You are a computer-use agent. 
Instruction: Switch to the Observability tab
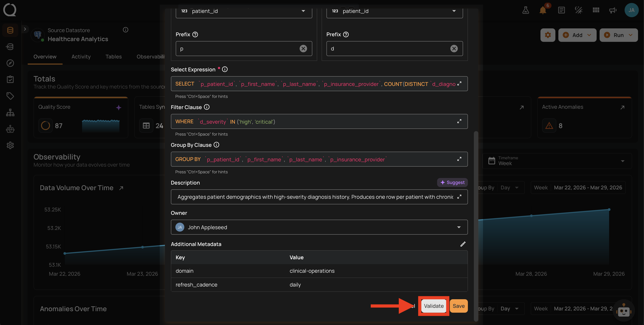pyautogui.click(x=151, y=57)
